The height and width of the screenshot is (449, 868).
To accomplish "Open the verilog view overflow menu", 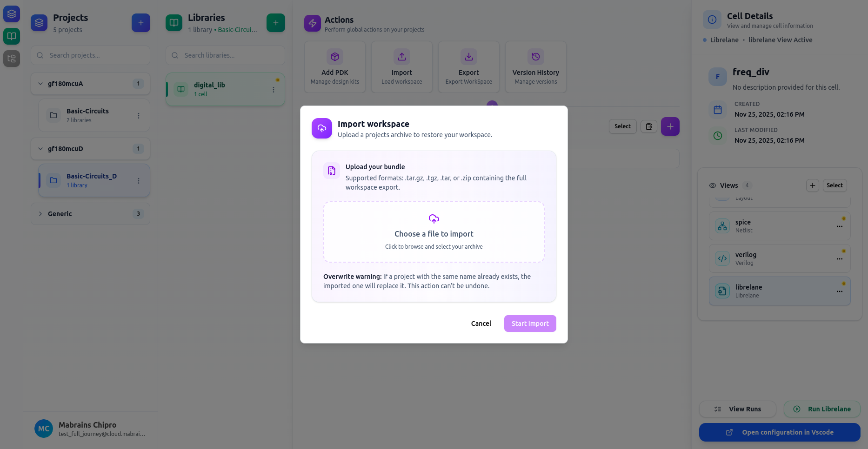I will click(x=840, y=259).
